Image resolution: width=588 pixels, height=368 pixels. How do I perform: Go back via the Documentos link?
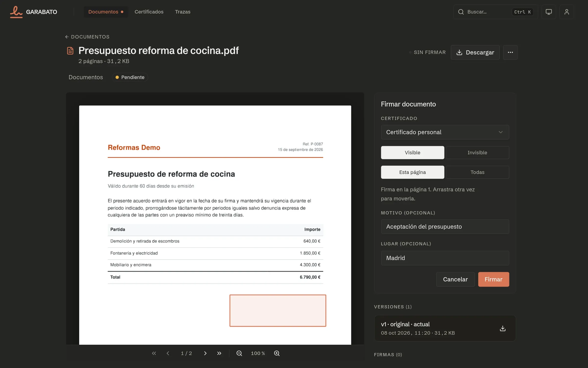click(x=87, y=37)
